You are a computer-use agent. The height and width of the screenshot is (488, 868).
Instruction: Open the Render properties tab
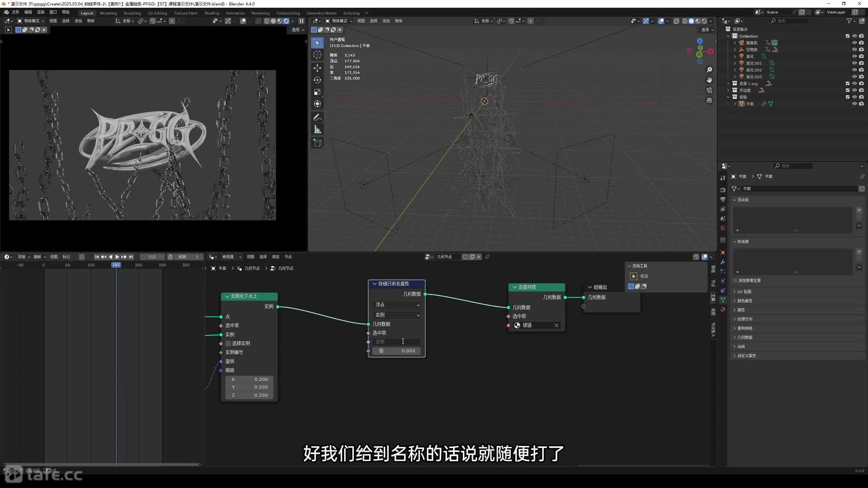click(723, 190)
